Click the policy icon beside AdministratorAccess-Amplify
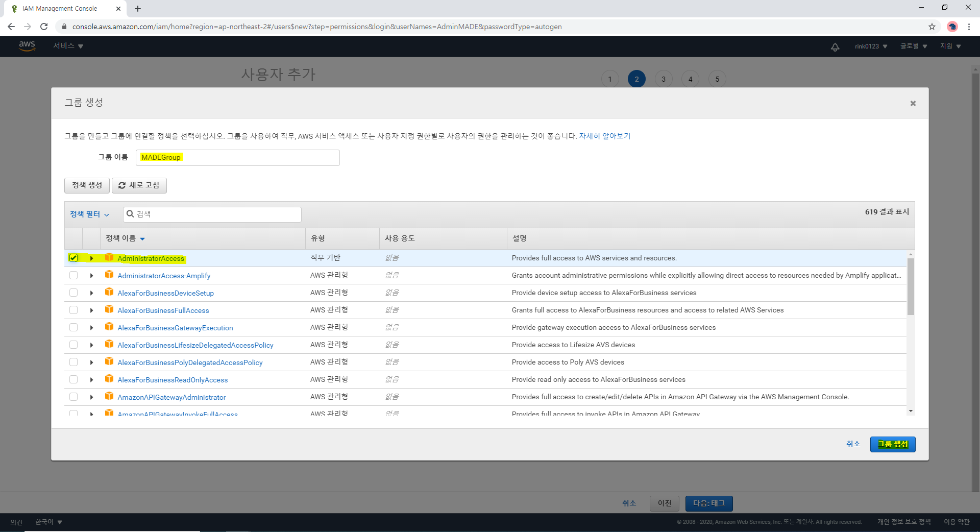This screenshot has height=532, width=980. coord(109,275)
